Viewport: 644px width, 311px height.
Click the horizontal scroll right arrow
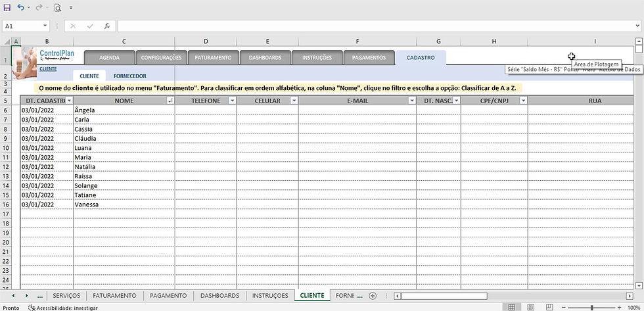tap(630, 296)
